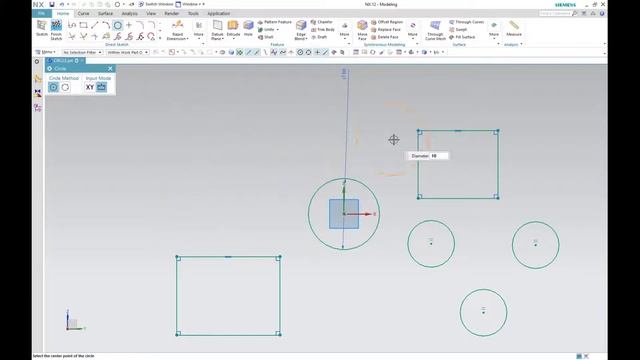
Task: Click the Shell command
Action: click(266, 37)
